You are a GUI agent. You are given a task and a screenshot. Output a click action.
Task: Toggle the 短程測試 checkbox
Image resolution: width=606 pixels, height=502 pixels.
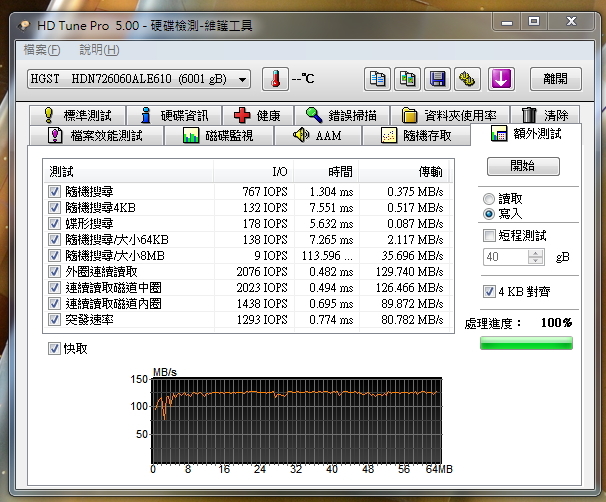point(489,236)
